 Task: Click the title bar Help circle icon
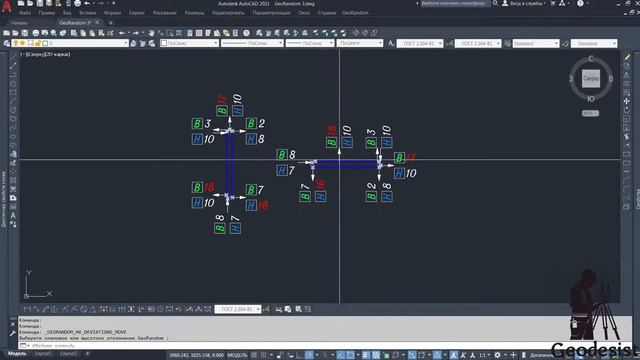pos(580,3)
